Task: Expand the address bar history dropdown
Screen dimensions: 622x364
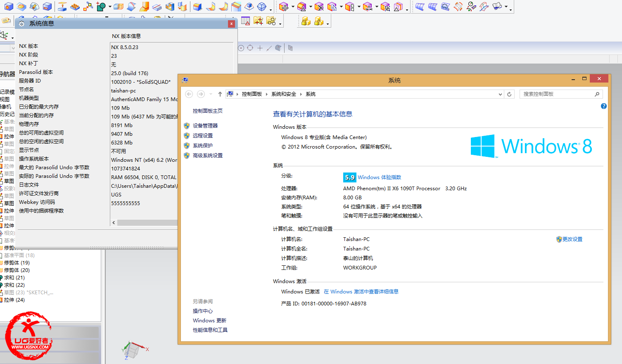Action: click(500, 94)
